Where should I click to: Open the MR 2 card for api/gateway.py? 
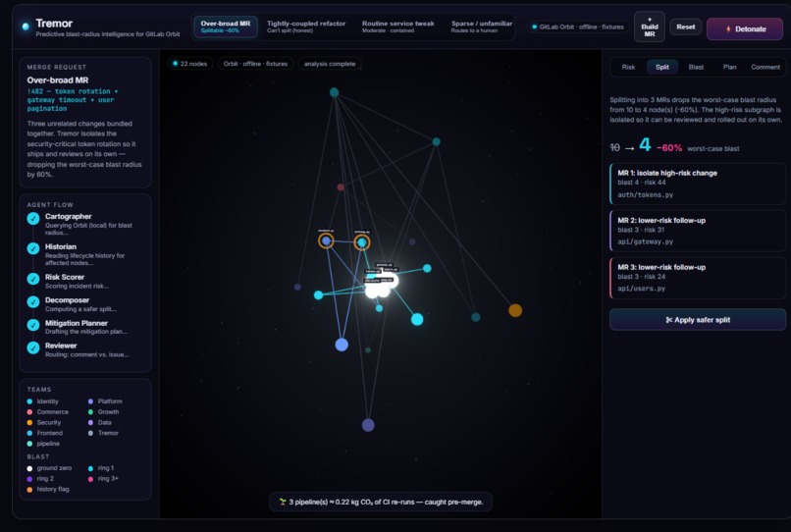pos(698,231)
